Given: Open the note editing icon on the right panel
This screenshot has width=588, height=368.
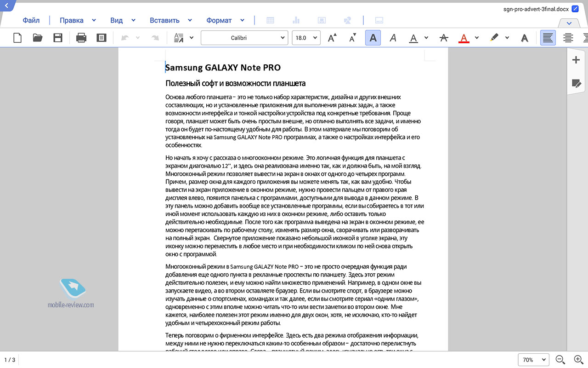Looking at the screenshot, I should tap(576, 83).
